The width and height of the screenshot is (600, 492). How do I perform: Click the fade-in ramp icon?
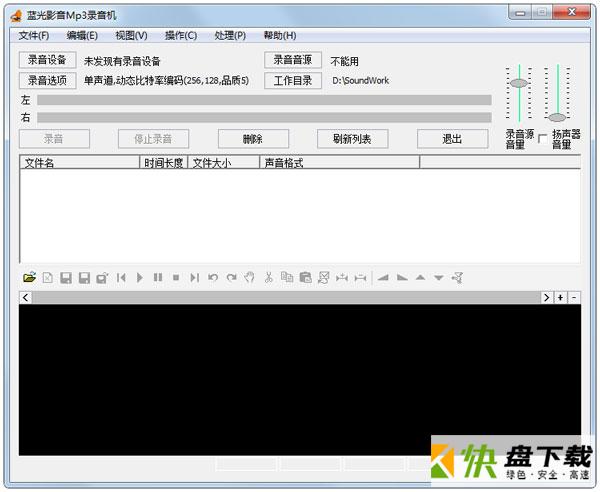point(383,277)
